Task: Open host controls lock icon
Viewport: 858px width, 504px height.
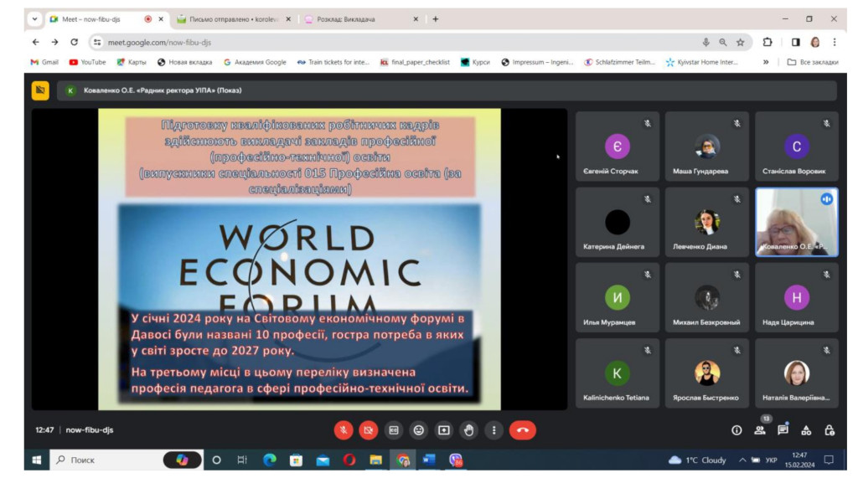Action: [x=830, y=430]
